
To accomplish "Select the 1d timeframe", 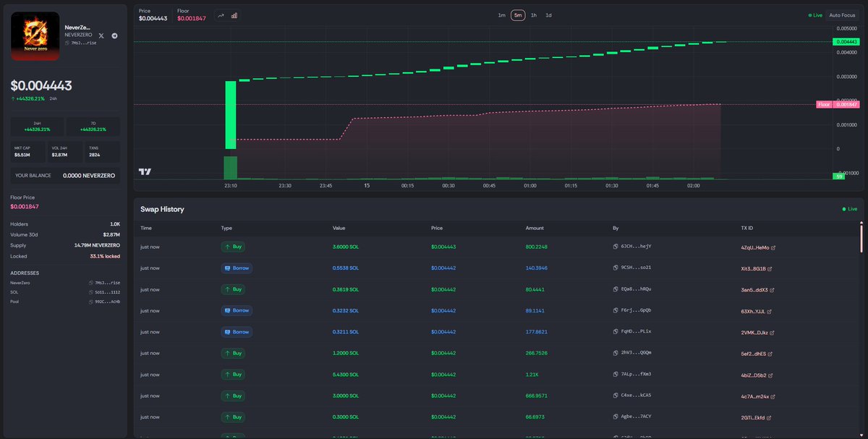I will tap(548, 15).
